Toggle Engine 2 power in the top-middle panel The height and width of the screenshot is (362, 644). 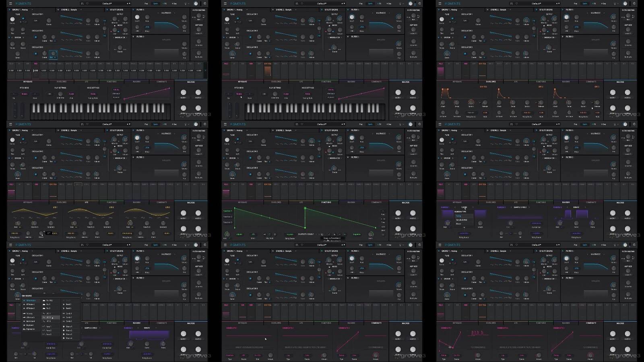point(273,10)
